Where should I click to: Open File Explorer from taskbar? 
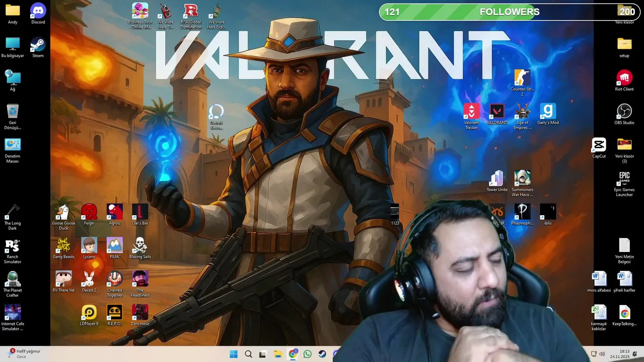tap(278, 354)
